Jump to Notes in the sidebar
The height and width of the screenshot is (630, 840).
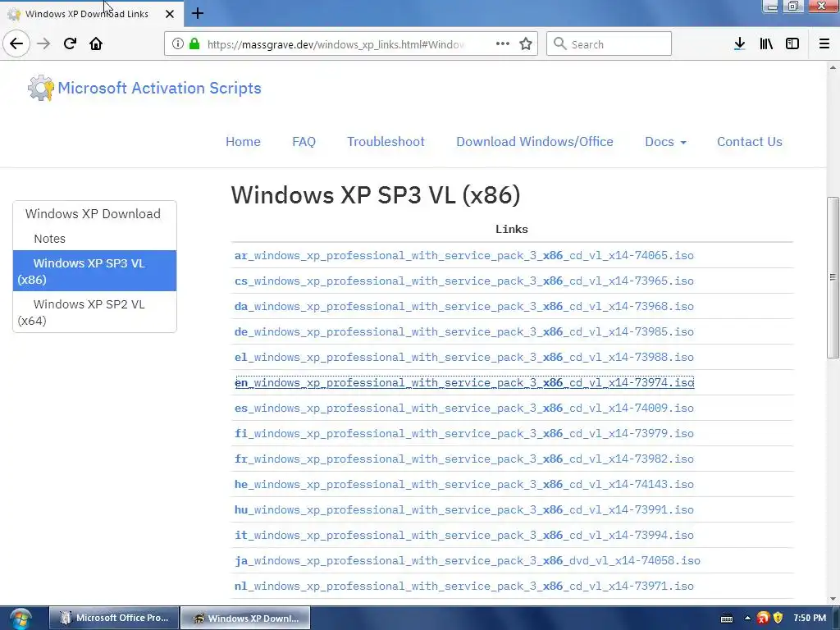95,239
